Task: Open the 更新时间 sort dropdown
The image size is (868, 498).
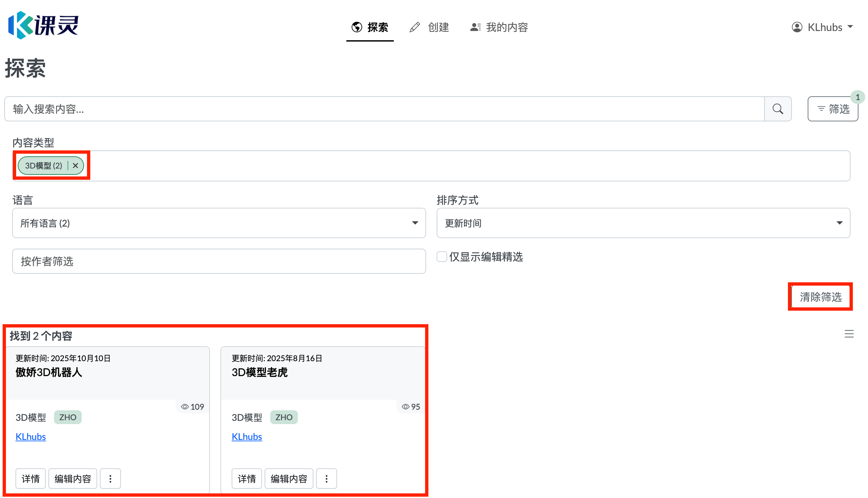Action: 643,223
